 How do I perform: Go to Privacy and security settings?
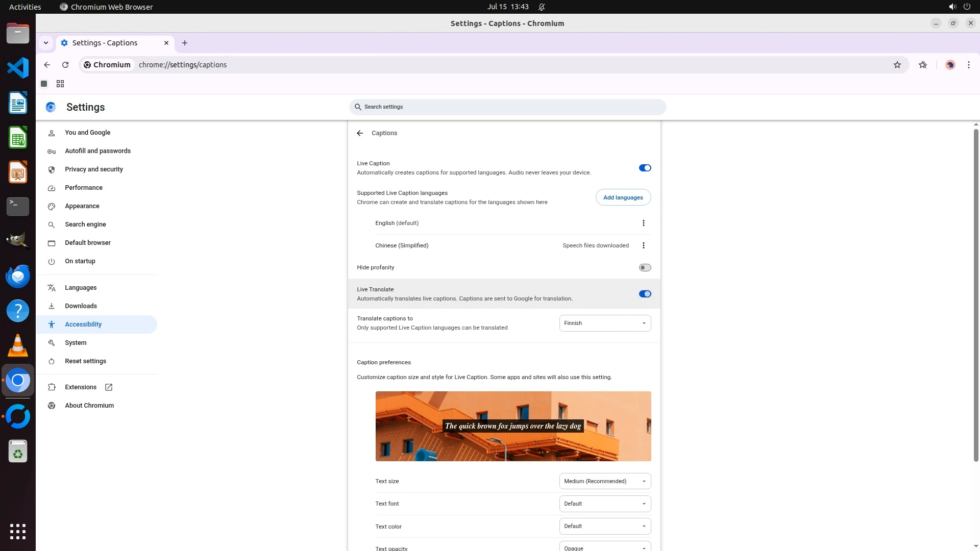pos(94,169)
